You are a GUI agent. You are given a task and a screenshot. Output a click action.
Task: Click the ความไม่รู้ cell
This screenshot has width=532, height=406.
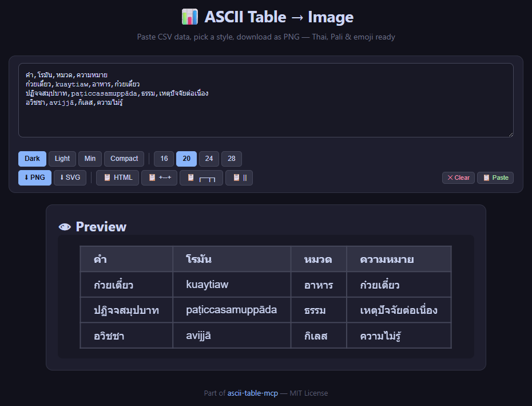tap(399, 336)
